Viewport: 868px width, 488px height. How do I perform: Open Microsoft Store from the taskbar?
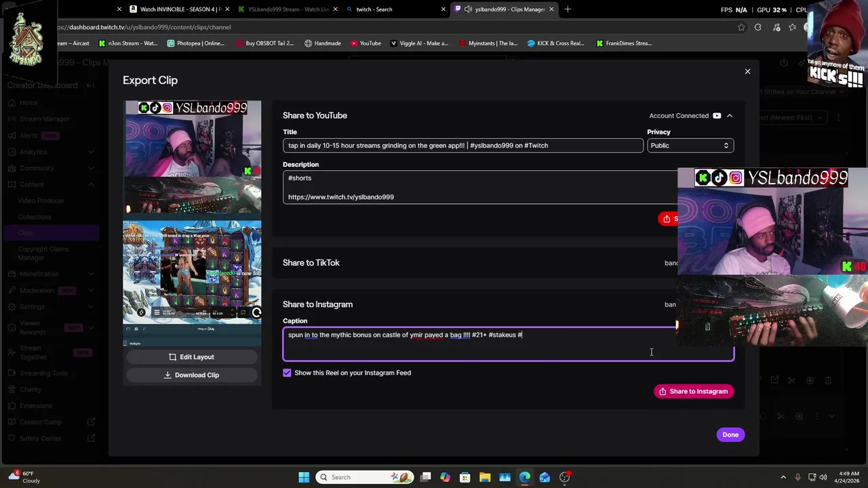click(x=465, y=477)
